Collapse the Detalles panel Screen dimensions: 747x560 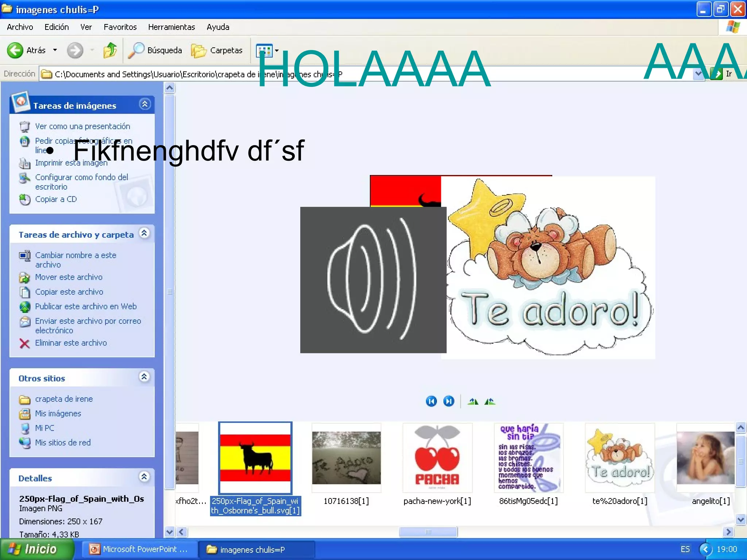point(144,477)
